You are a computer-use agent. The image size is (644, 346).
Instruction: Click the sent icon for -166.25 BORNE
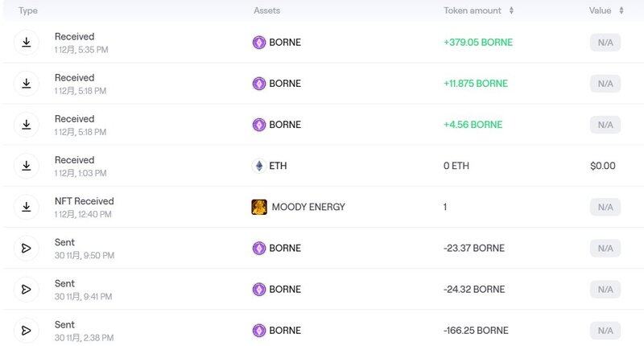[26, 330]
